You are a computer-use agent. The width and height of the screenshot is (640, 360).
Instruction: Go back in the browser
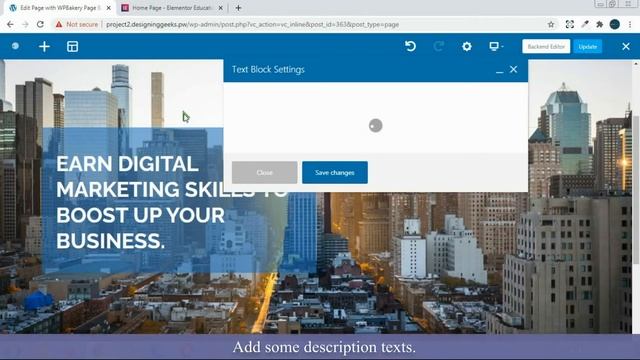(x=10, y=24)
